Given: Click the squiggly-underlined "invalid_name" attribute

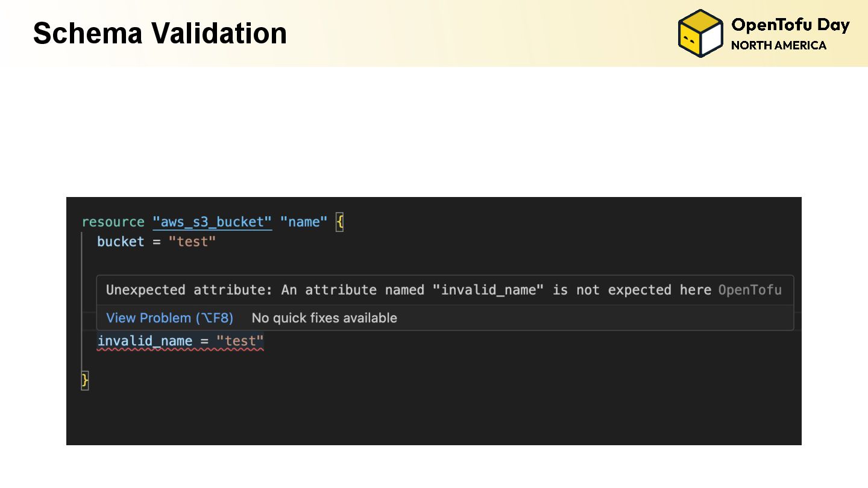Looking at the screenshot, I should 145,342.
